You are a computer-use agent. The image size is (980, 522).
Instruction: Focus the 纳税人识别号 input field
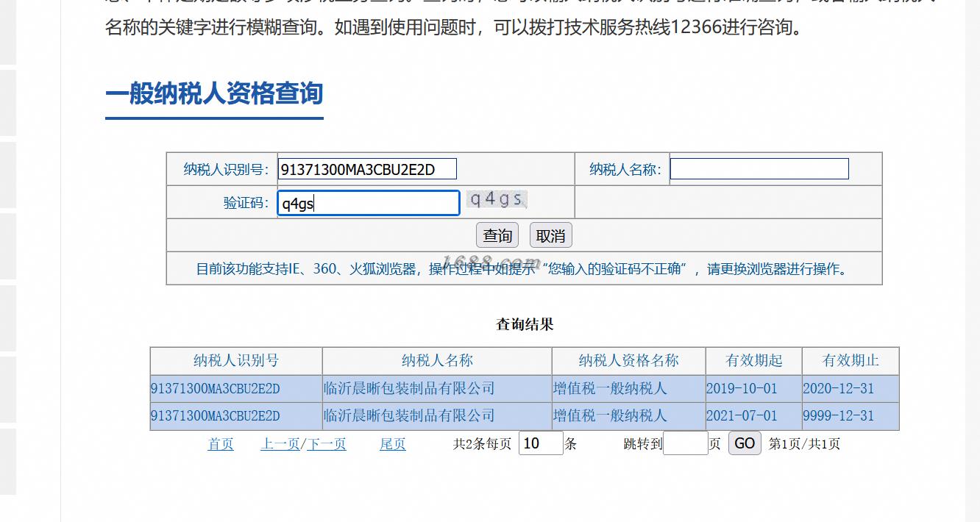click(368, 169)
